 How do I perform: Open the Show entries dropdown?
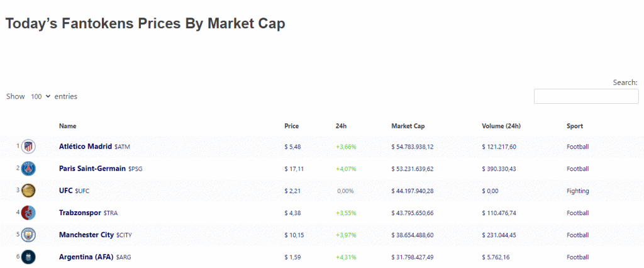tap(40, 97)
